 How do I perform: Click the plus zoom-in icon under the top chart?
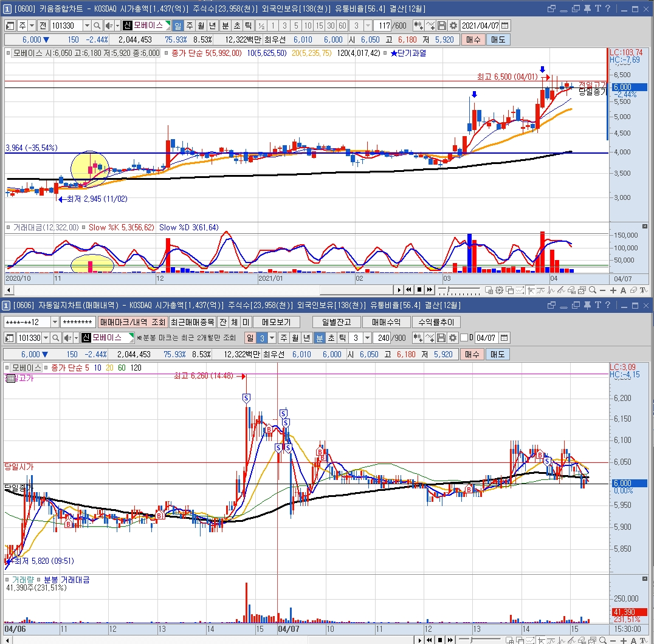coord(613,290)
